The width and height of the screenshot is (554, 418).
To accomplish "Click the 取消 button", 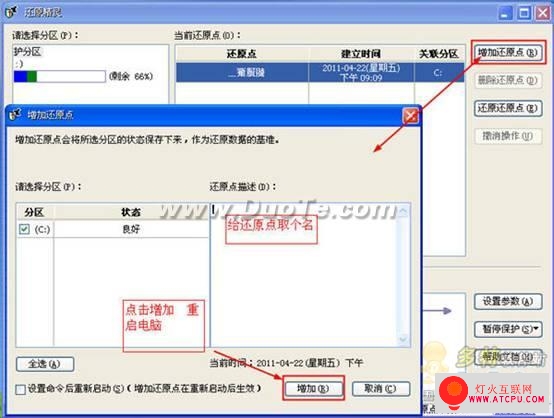I will pyautogui.click(x=381, y=389).
